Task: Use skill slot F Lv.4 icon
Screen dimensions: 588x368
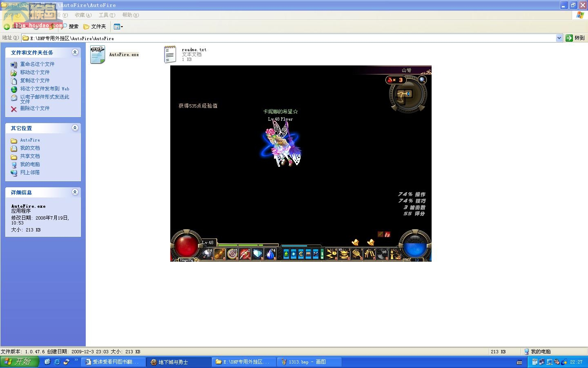Action: [x=370, y=254]
